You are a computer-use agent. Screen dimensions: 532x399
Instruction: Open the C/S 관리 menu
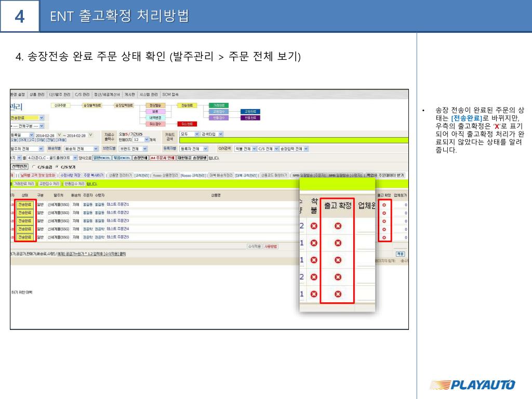tap(82, 95)
